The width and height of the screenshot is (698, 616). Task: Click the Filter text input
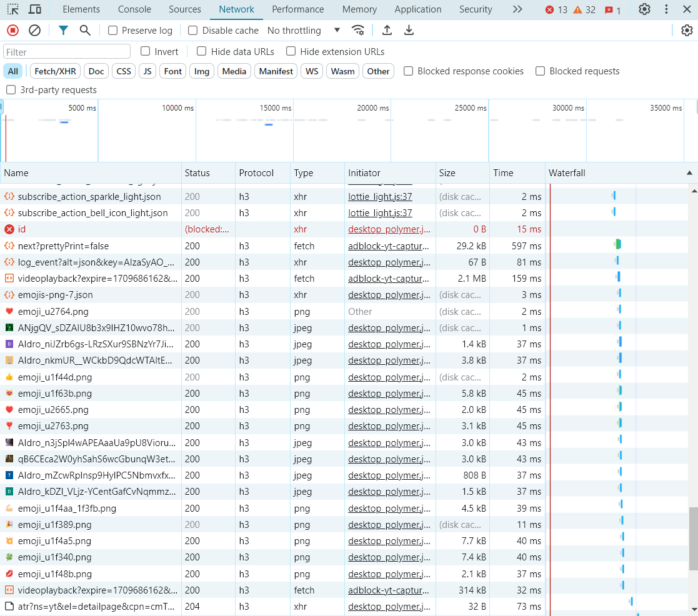click(67, 52)
